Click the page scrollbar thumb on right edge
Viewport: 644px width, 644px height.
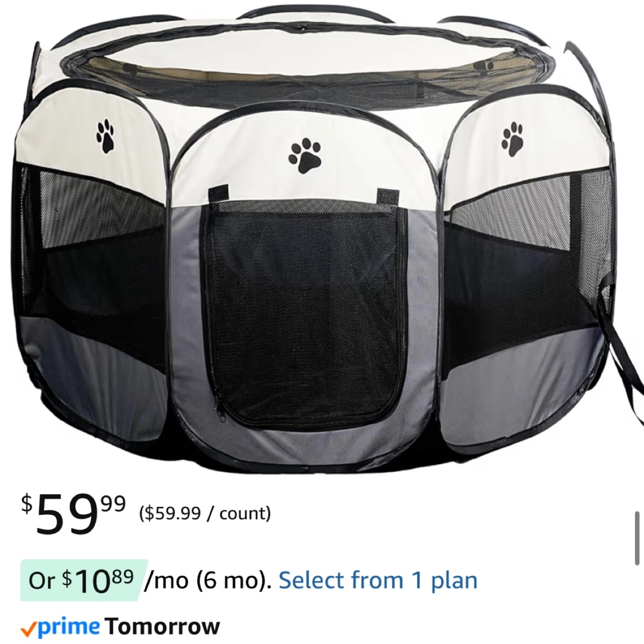pos(637,538)
